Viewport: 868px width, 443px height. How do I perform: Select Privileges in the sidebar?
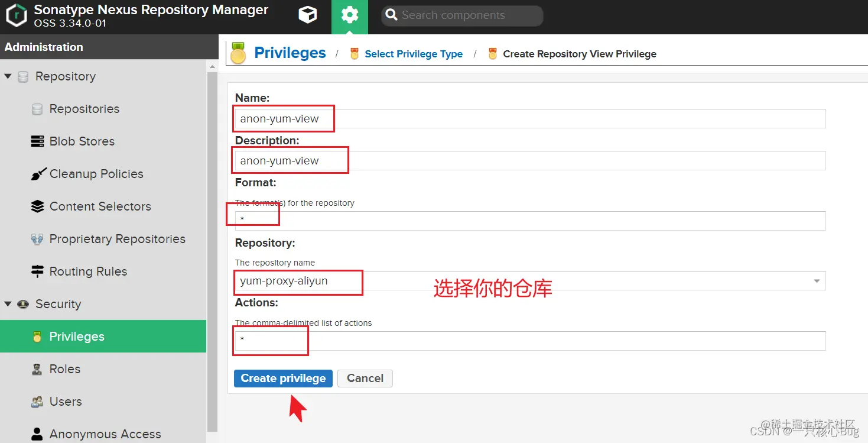(103, 337)
